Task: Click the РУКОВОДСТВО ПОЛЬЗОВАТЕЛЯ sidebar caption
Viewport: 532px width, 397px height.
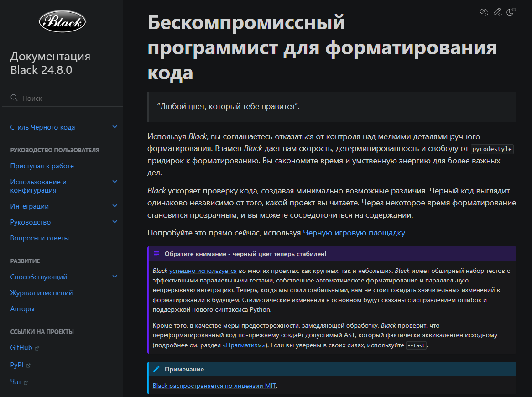Action: coord(55,150)
